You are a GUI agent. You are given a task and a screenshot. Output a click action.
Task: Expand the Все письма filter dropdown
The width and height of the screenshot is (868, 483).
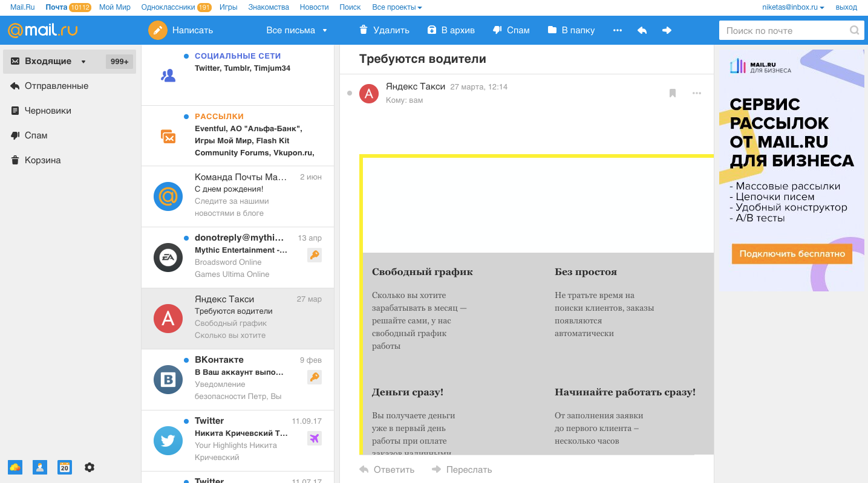pyautogui.click(x=297, y=30)
